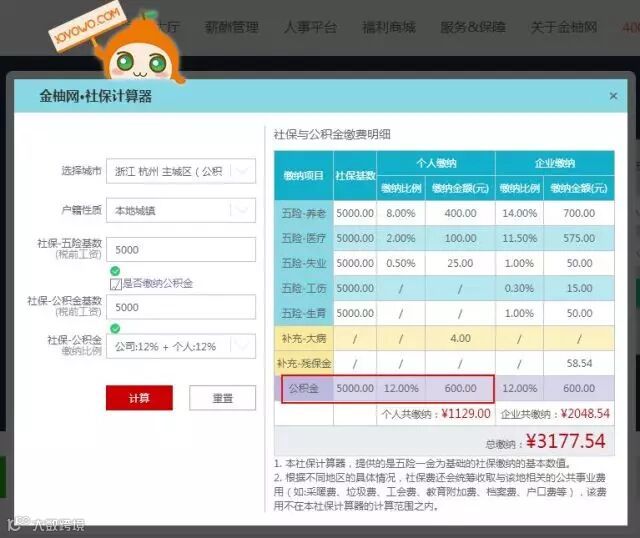
Task: Click the 25.00 失业 personal amount
Action: point(460,263)
